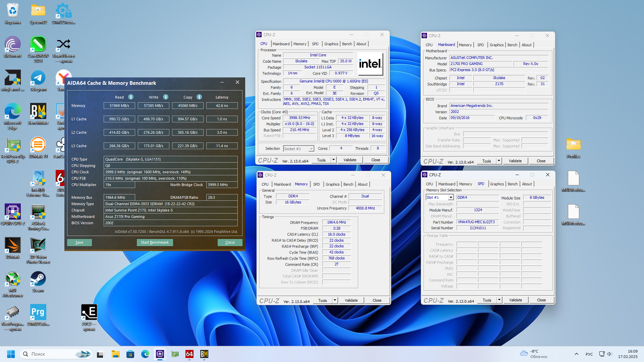
Task: Click Save button in AIDA64
Action: coord(79,242)
